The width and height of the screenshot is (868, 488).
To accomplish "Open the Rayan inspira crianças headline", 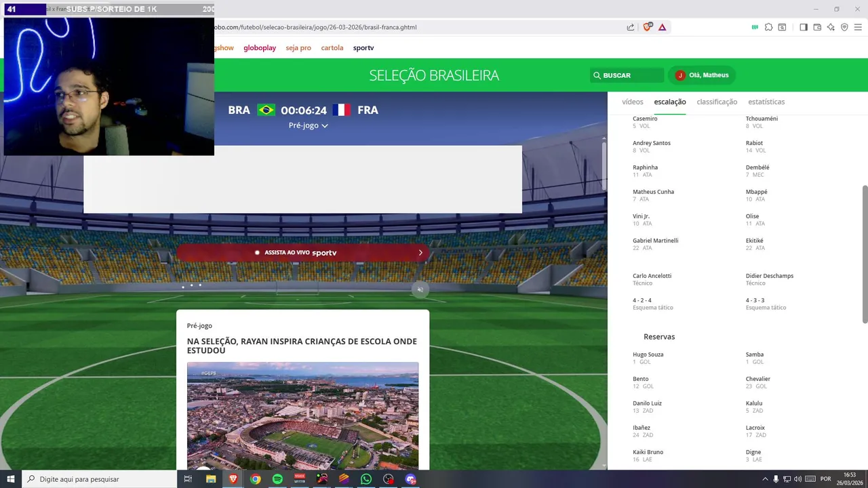I will click(302, 346).
